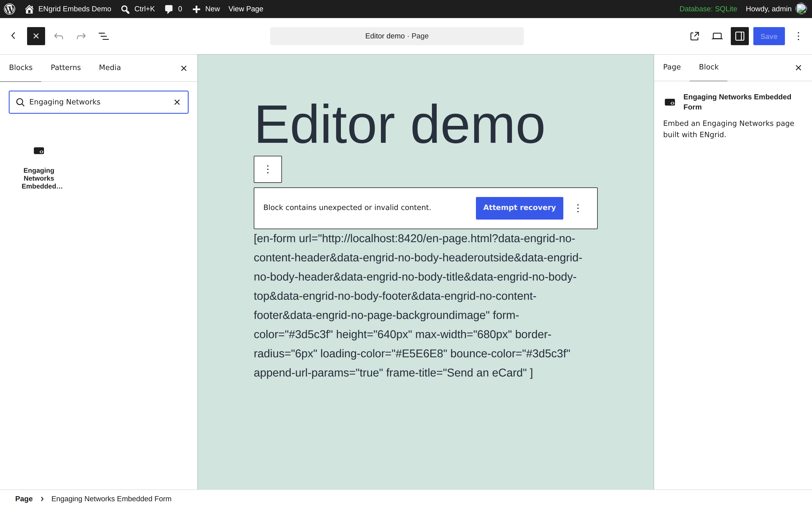812x508 pixels.
Task: Select Engaging Networks Embedded Form breadcrumb
Action: pyautogui.click(x=111, y=499)
